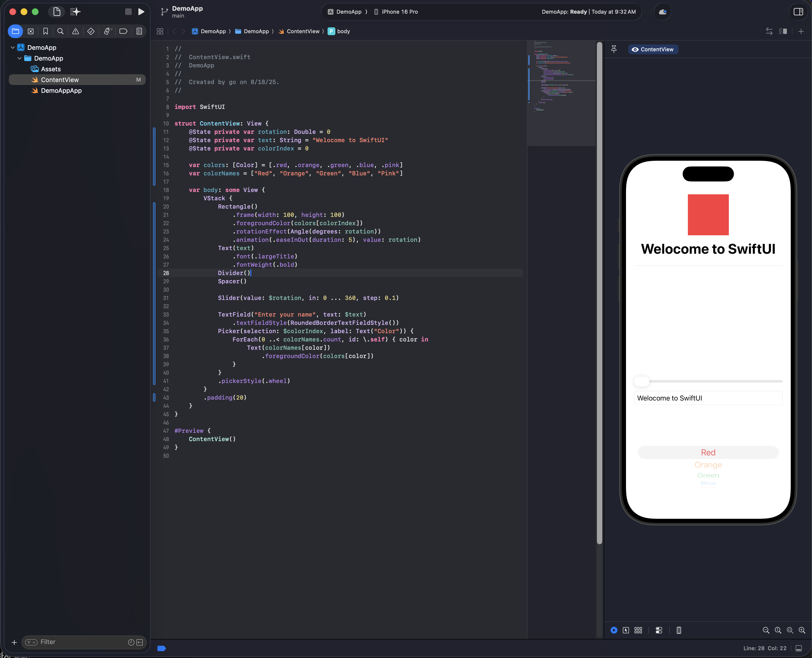The height and width of the screenshot is (658, 812).
Task: Switch to the Issue navigator
Action: pyautogui.click(x=76, y=32)
